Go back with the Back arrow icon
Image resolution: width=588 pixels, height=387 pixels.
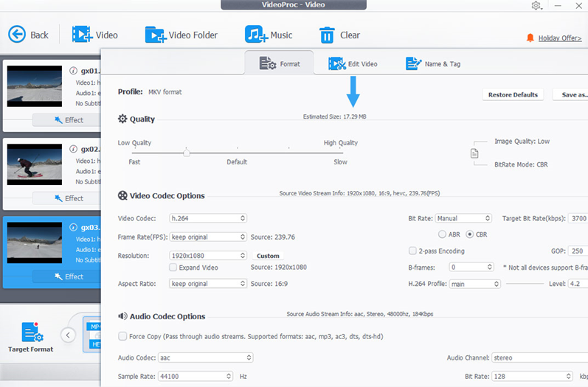coord(17,35)
